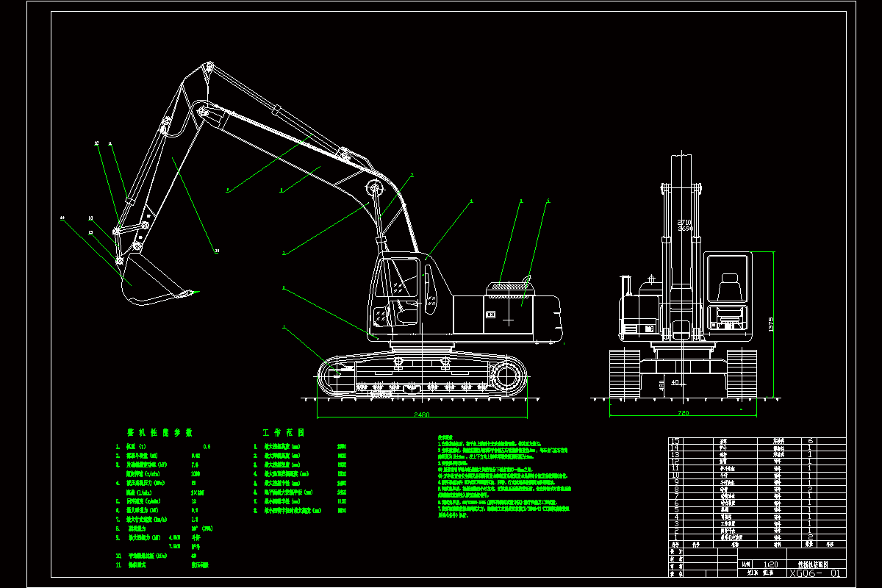Click the 工作范围 section heading

pos(282,433)
